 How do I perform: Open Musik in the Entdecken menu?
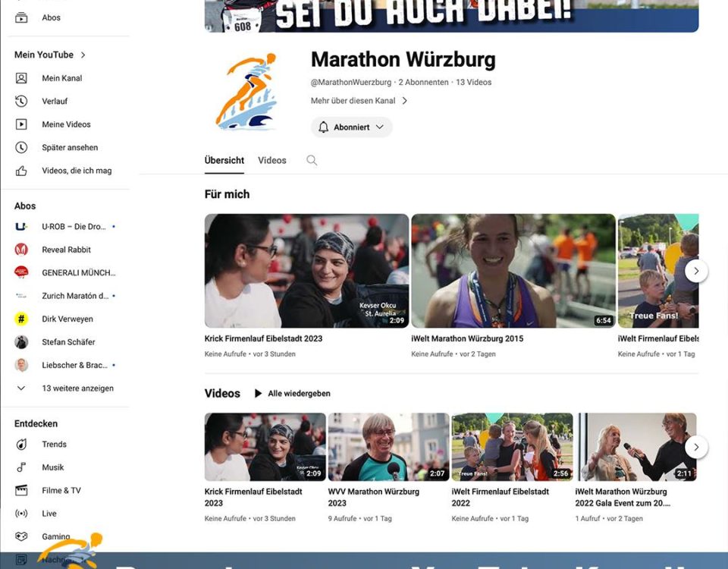53,467
